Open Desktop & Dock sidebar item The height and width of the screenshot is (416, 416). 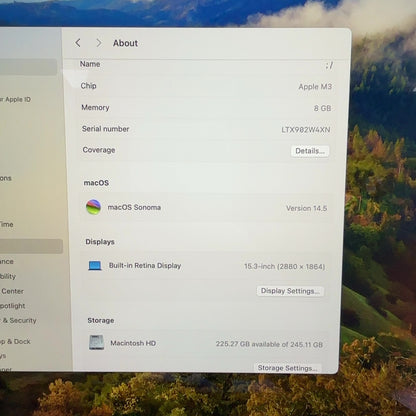(15, 341)
